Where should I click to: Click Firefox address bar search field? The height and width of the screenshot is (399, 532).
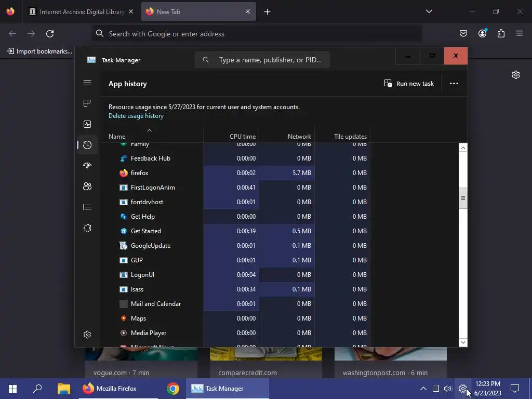(x=257, y=34)
